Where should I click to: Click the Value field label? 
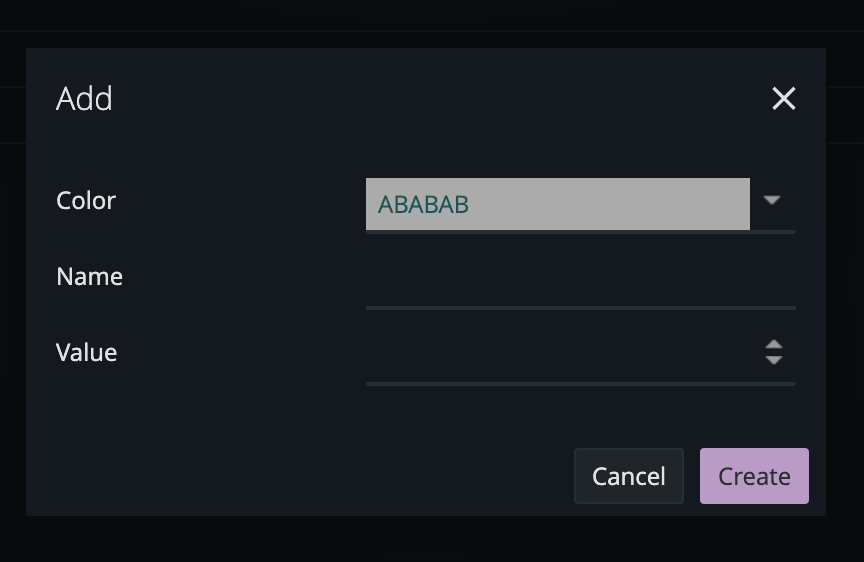point(86,352)
